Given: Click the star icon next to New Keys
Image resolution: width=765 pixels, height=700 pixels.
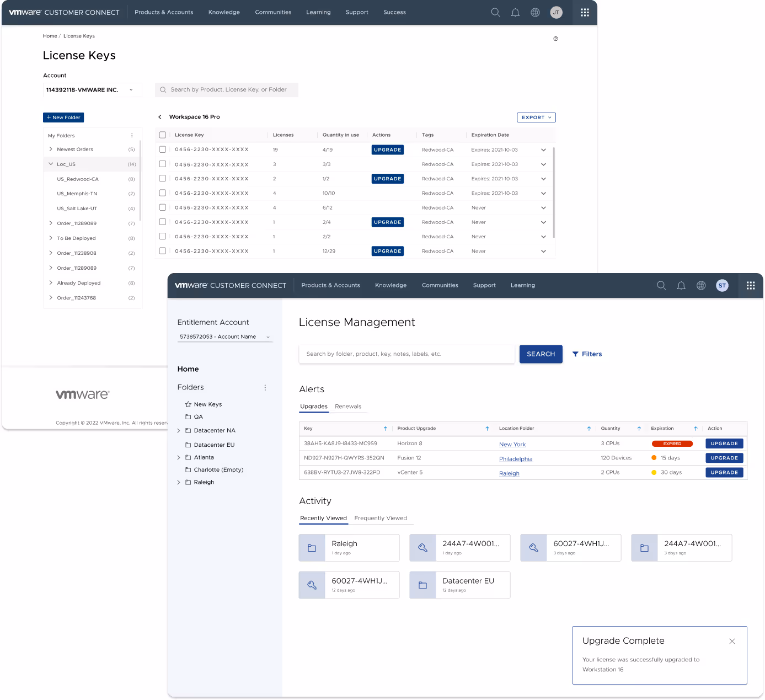Looking at the screenshot, I should (188, 404).
